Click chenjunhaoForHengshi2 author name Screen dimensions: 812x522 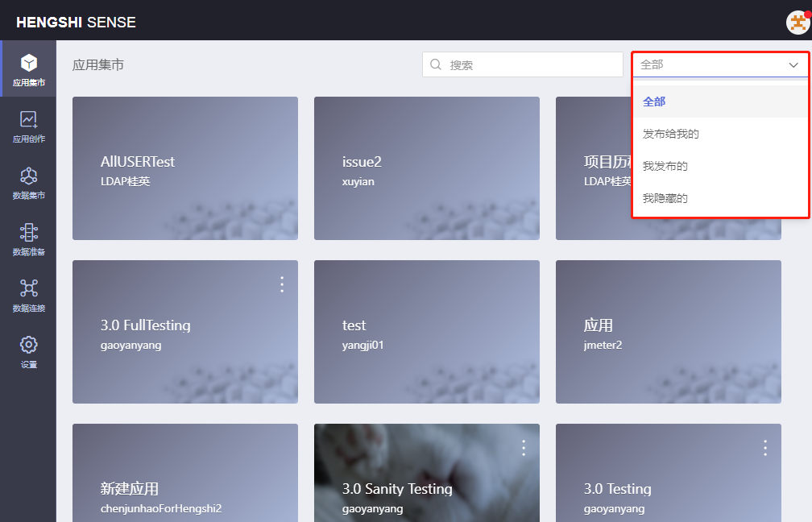161,508
